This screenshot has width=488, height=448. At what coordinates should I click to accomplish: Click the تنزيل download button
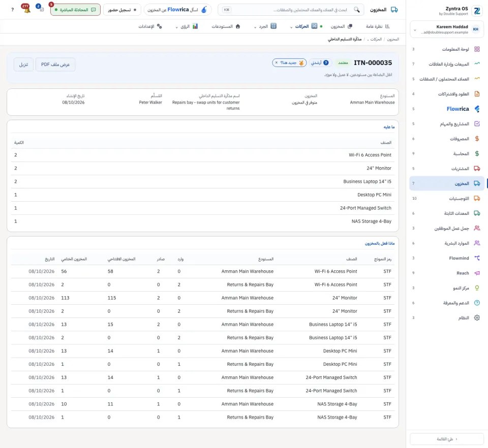point(24,65)
